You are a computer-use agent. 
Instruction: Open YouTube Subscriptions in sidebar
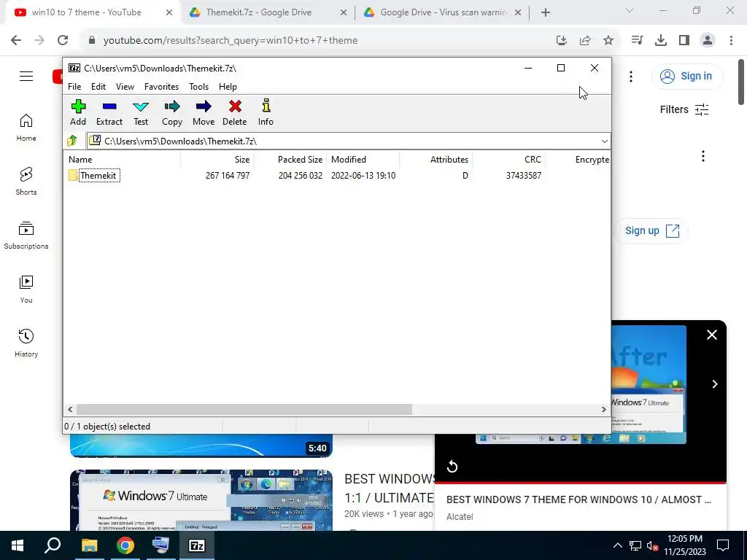point(26,236)
